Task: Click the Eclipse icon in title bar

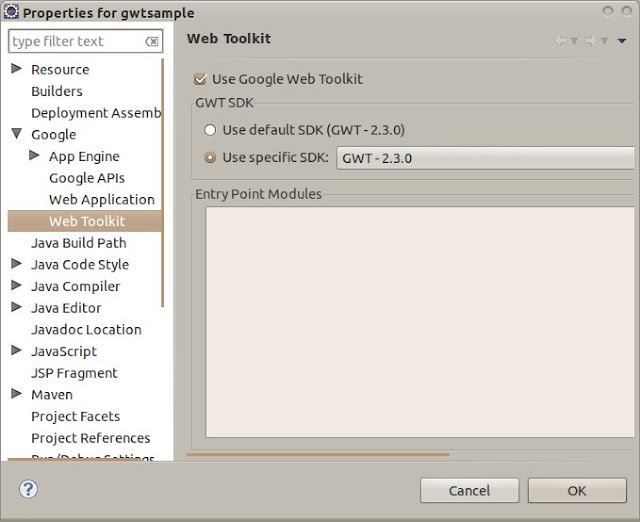Action: [11, 12]
